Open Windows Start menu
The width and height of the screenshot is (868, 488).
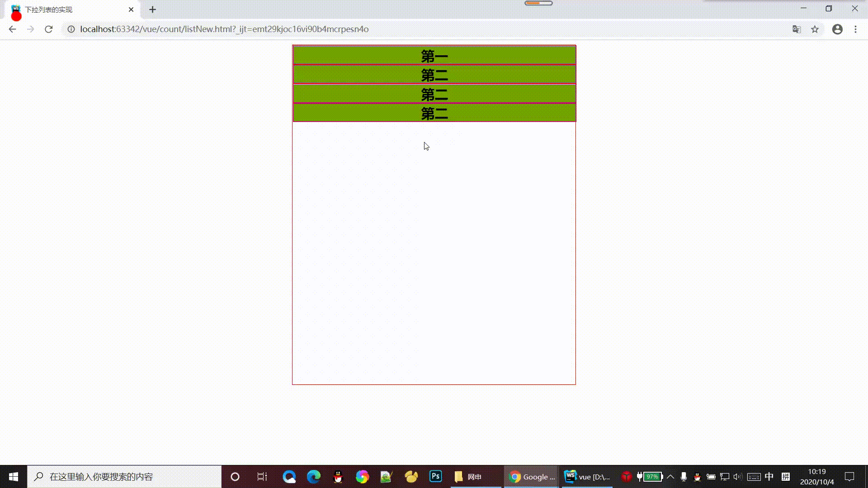tap(14, 477)
